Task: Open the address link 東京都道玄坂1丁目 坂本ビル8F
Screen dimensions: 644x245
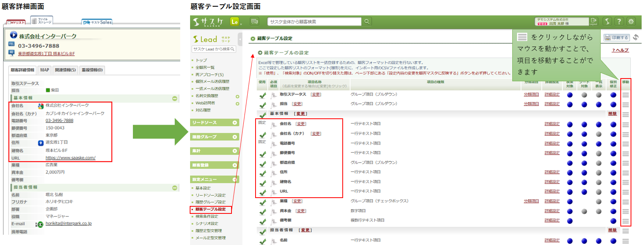Action: click(x=47, y=54)
